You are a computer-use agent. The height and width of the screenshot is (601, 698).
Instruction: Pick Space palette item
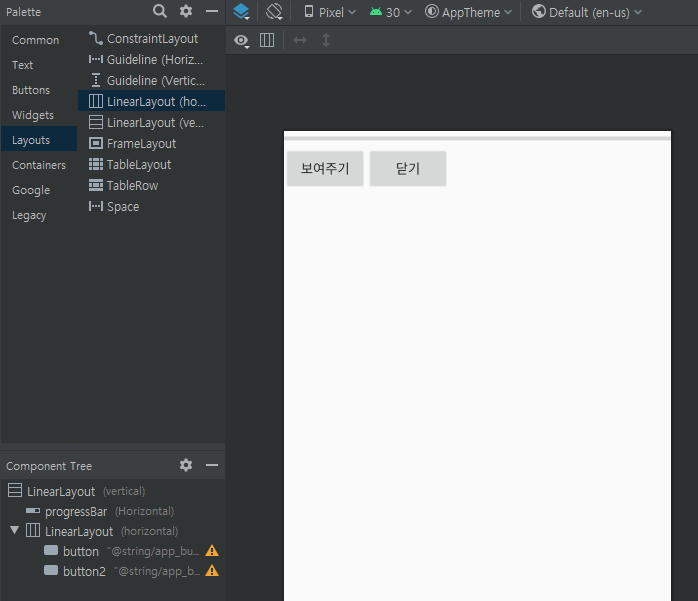[151, 206]
